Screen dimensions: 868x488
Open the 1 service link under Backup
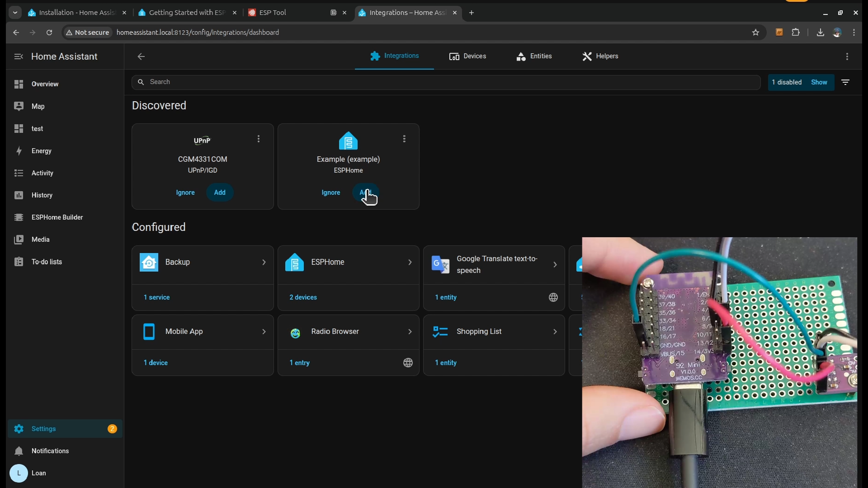(157, 297)
